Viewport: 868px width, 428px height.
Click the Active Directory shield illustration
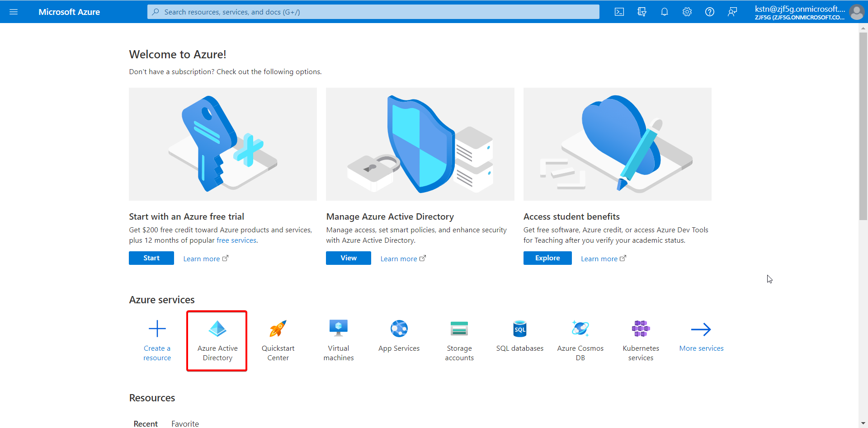(420, 144)
